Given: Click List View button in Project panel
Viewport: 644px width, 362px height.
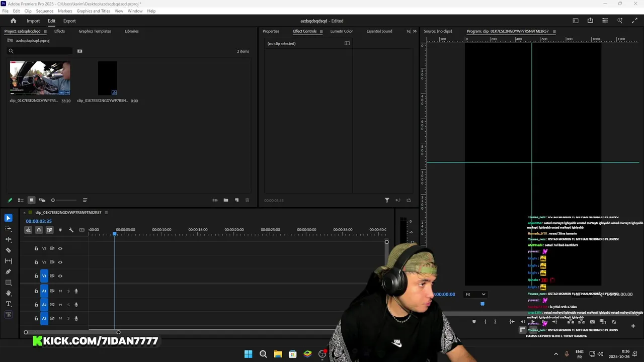Looking at the screenshot, I should click(x=21, y=200).
